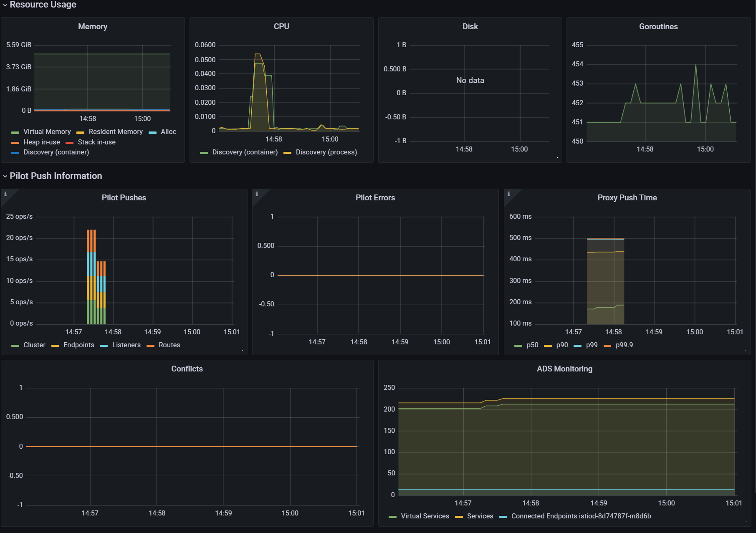Toggle the Resident Memory legend series
756x533 pixels.
(116, 132)
